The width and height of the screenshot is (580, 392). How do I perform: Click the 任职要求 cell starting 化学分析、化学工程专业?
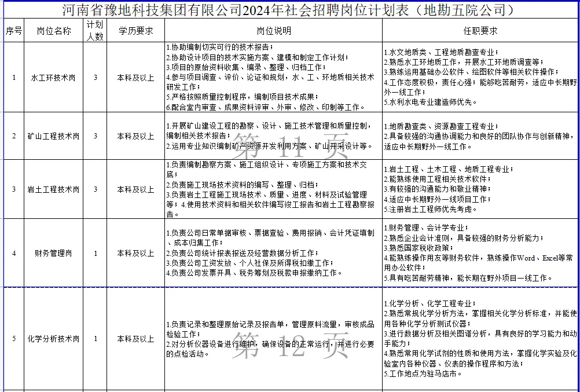click(480, 339)
